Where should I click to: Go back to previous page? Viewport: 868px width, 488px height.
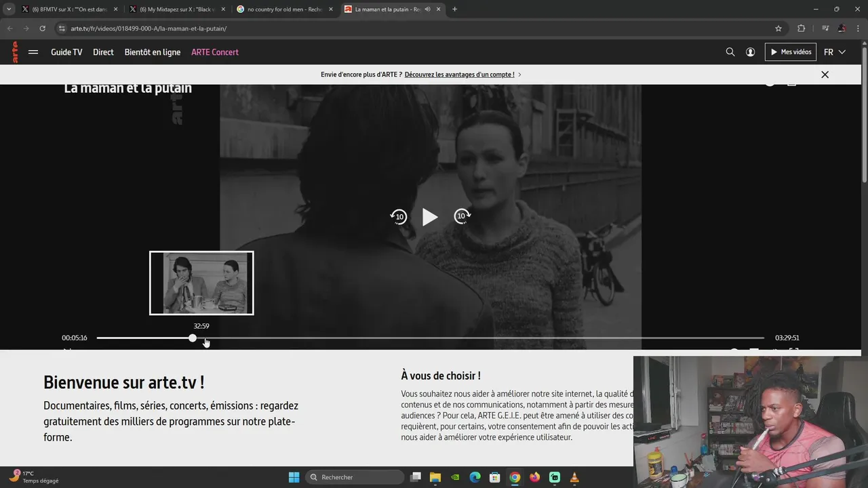pyautogui.click(x=10, y=28)
